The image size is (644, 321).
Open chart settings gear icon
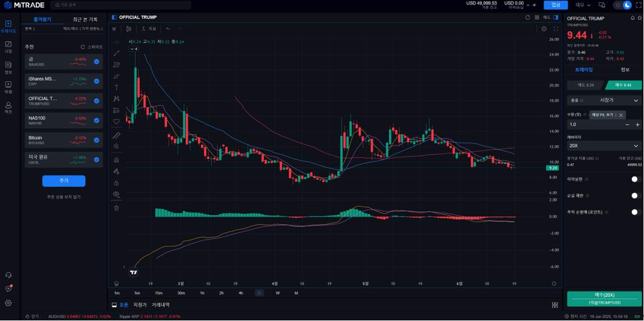[544, 29]
